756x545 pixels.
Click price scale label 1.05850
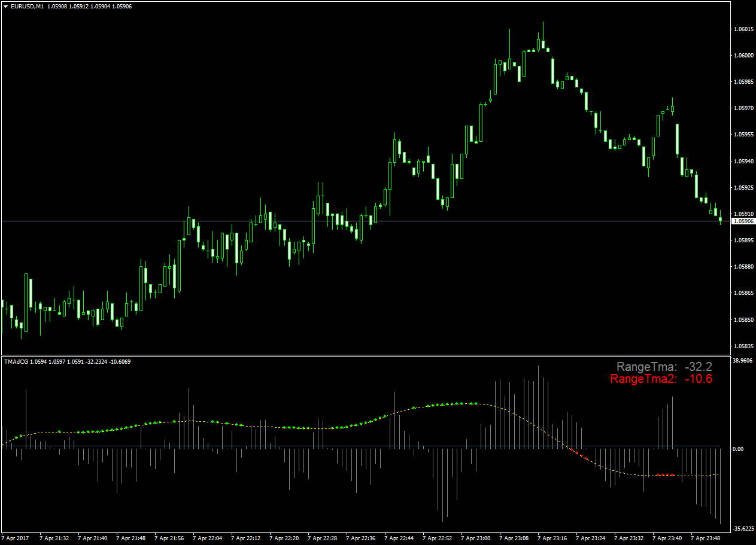743,319
